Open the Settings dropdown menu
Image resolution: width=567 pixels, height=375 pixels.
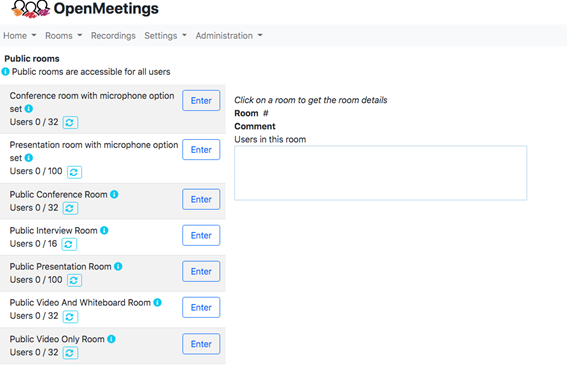coord(165,35)
